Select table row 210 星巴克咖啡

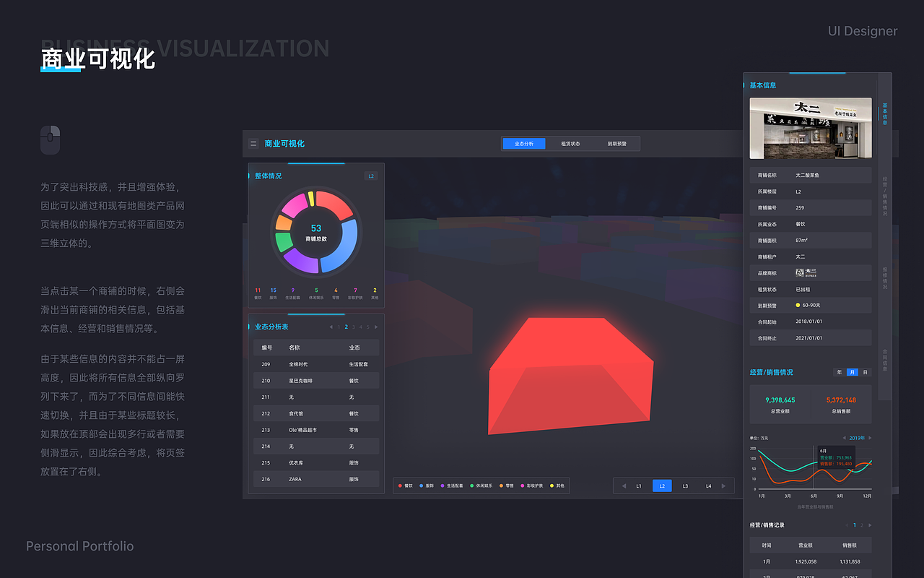click(316, 381)
